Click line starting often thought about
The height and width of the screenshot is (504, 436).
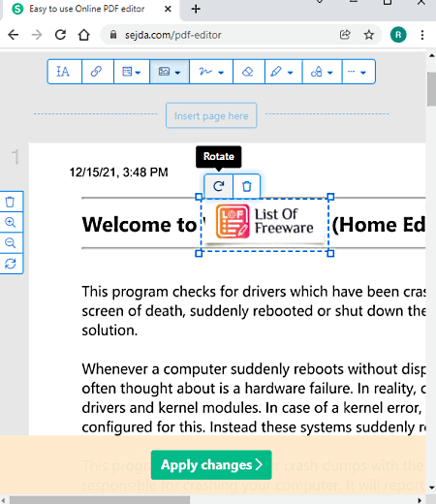point(254,389)
